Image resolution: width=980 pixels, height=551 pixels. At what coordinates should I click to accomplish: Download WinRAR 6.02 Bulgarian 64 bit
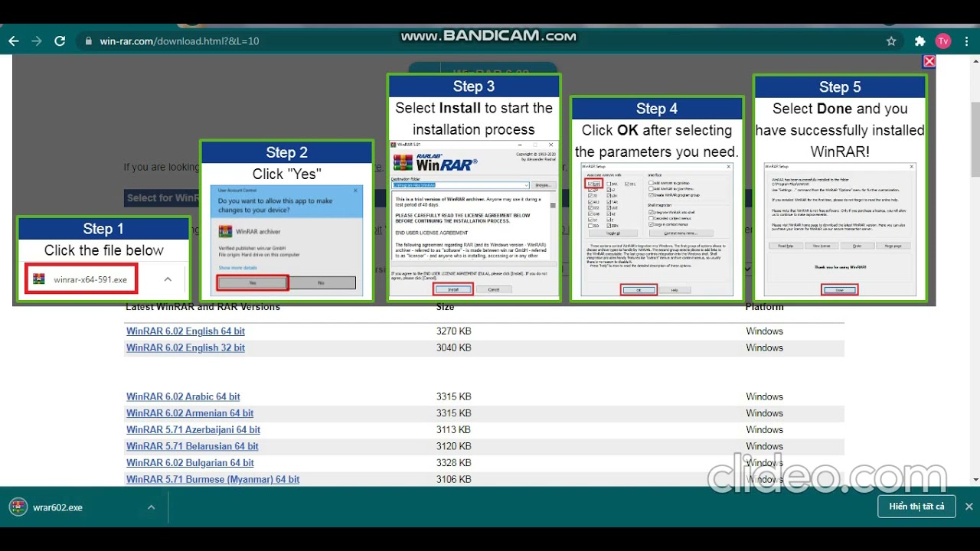click(x=190, y=463)
